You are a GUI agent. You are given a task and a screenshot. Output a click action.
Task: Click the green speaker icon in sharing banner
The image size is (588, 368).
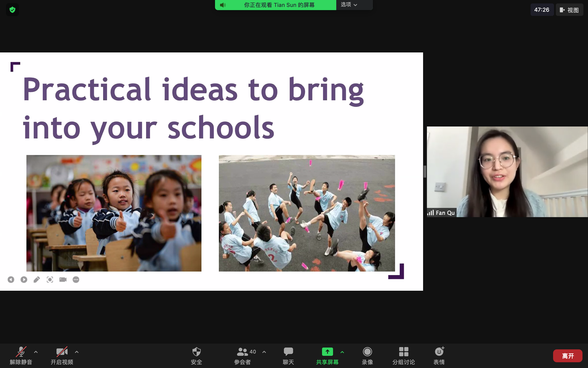pos(223,5)
